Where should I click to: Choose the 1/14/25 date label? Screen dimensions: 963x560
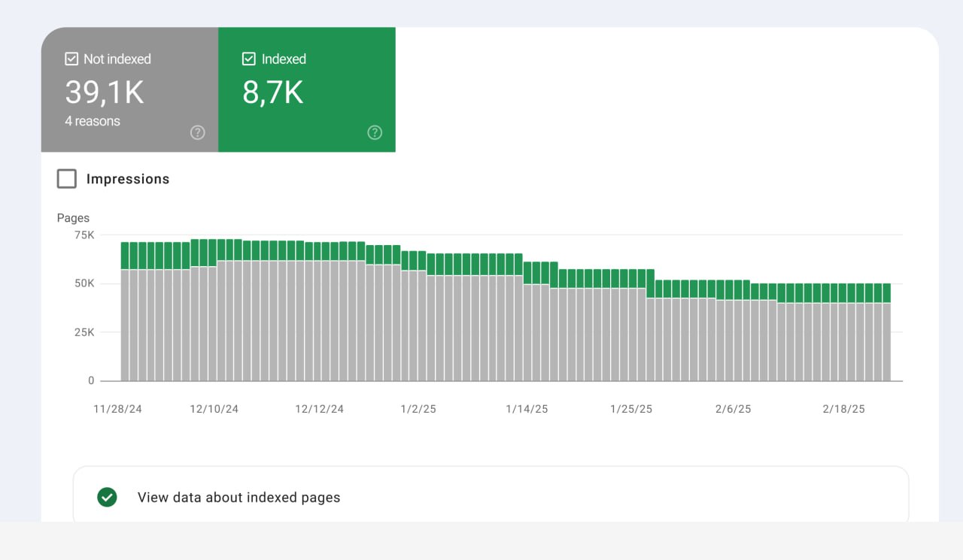(x=527, y=409)
